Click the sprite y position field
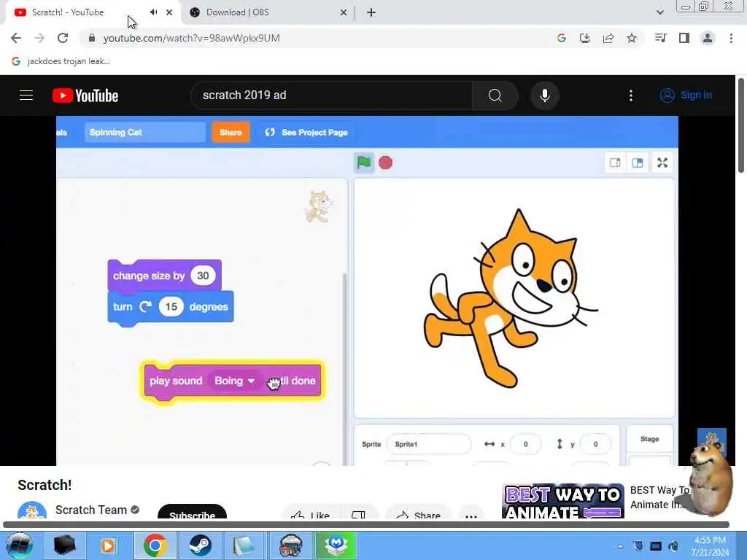 [x=595, y=444]
